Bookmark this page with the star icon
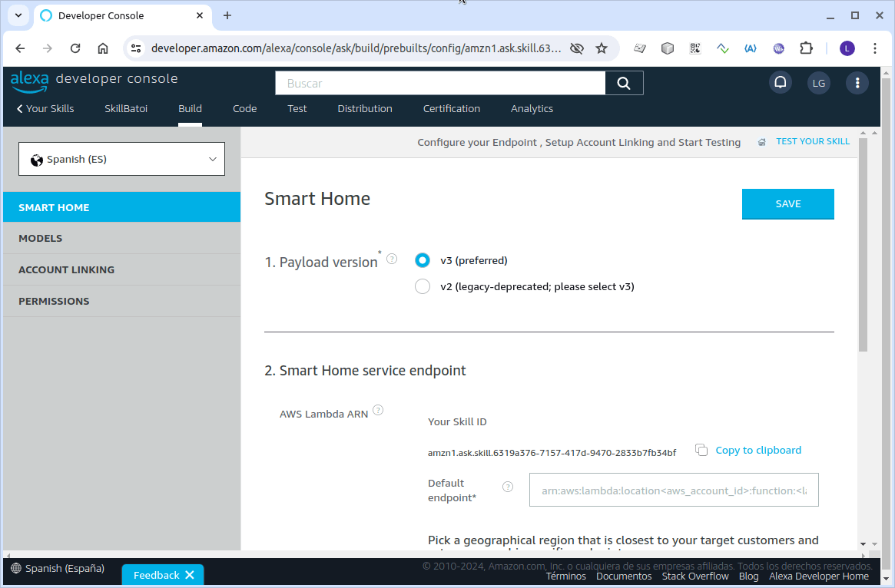Screen dimensions: 895x588 pyautogui.click(x=602, y=48)
